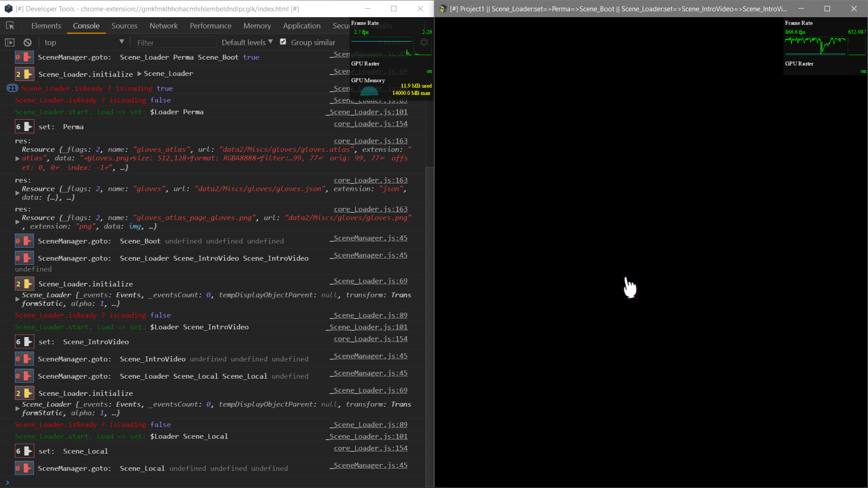Expand the gloves_atlas Resource object
This screenshot has width=868, height=488.
tap(18, 159)
